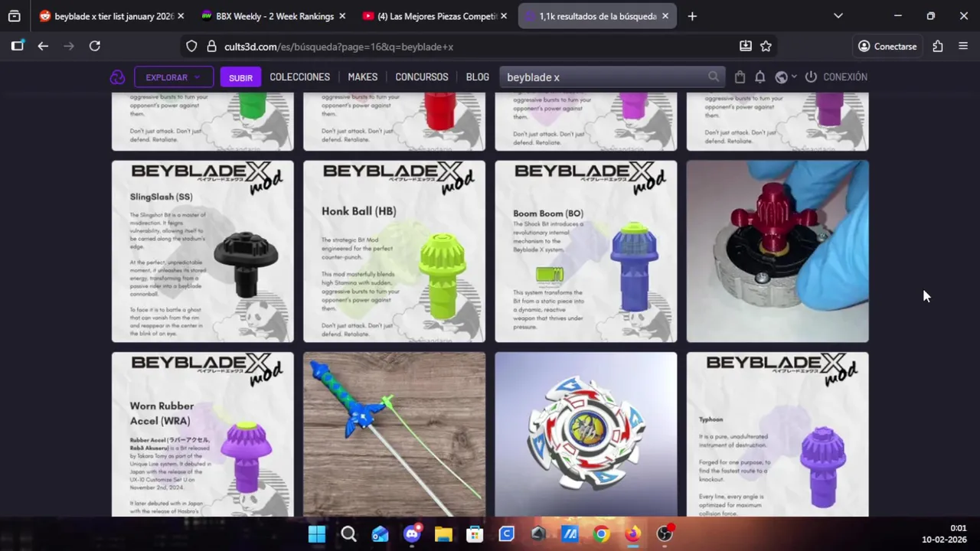Click the power login icon beside Conexión
The image size is (980, 551).
(811, 77)
